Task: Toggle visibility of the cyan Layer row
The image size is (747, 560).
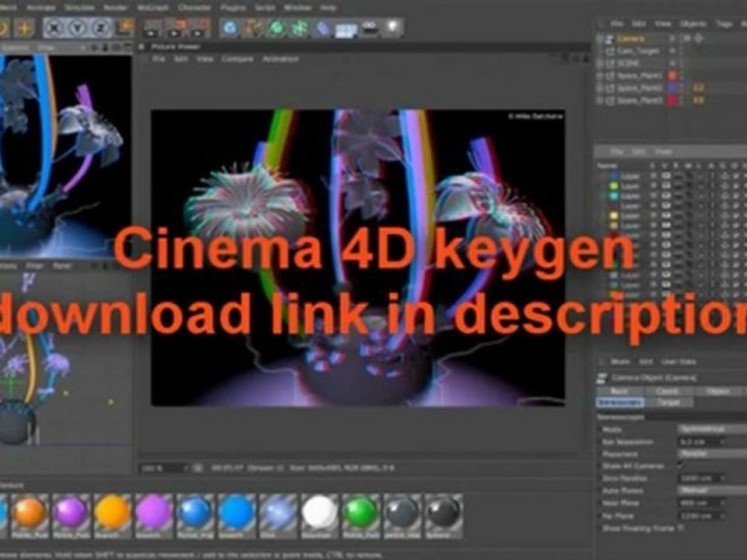Action: pos(666,196)
